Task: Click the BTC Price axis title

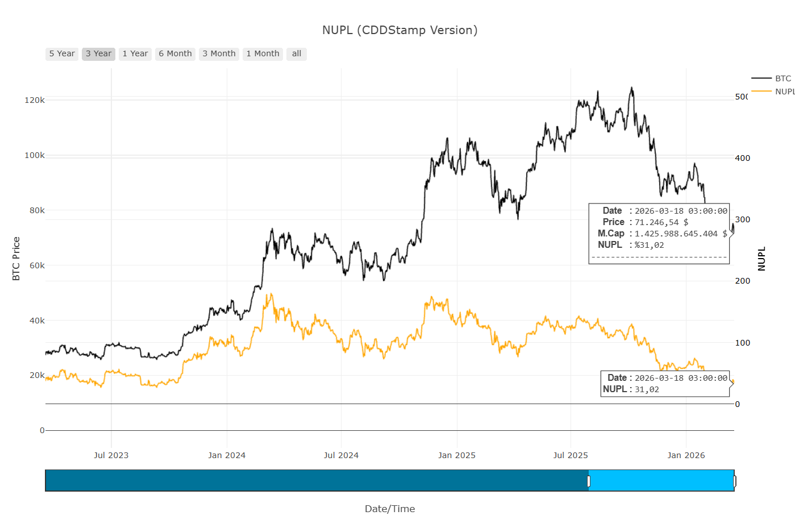Action: tap(16, 259)
